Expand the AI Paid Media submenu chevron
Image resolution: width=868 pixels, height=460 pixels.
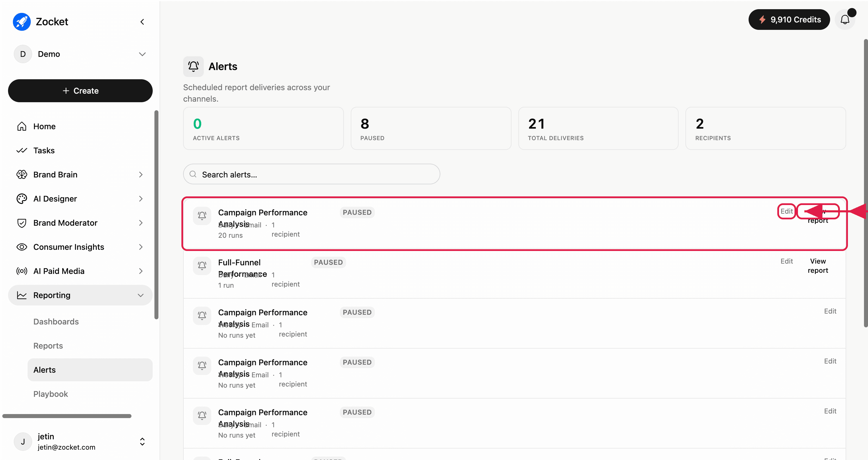point(141,271)
